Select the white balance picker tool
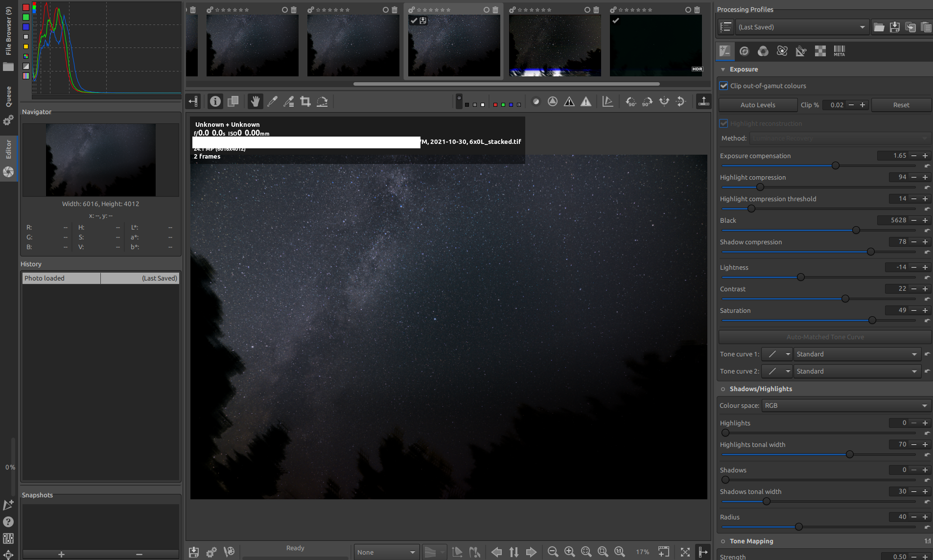 [x=272, y=101]
